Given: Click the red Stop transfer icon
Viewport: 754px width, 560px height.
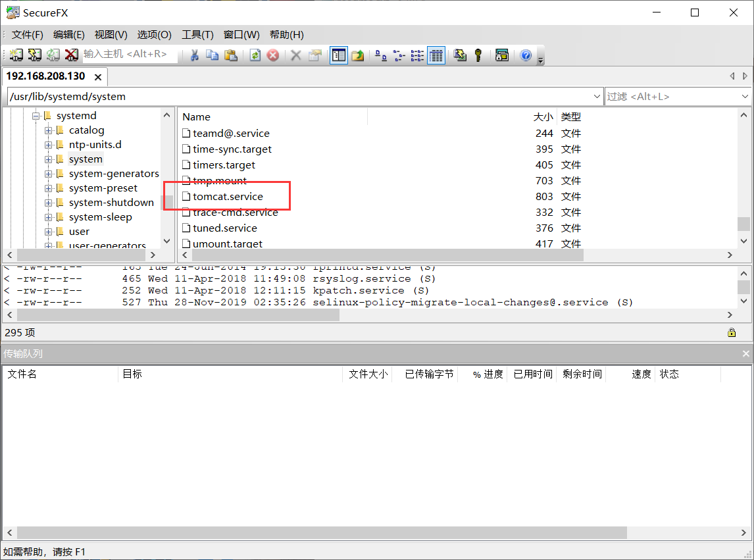Looking at the screenshot, I should coord(272,55).
